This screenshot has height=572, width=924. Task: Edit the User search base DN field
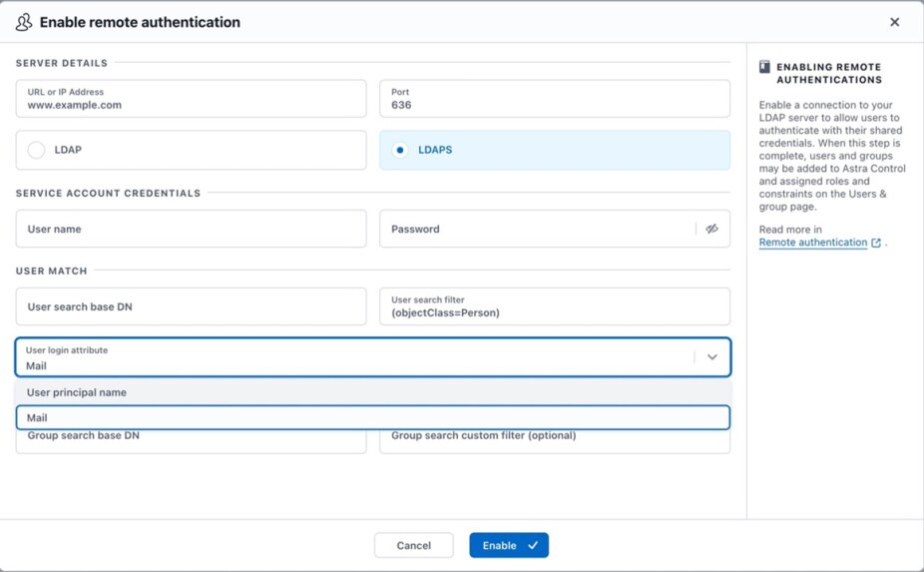point(191,306)
